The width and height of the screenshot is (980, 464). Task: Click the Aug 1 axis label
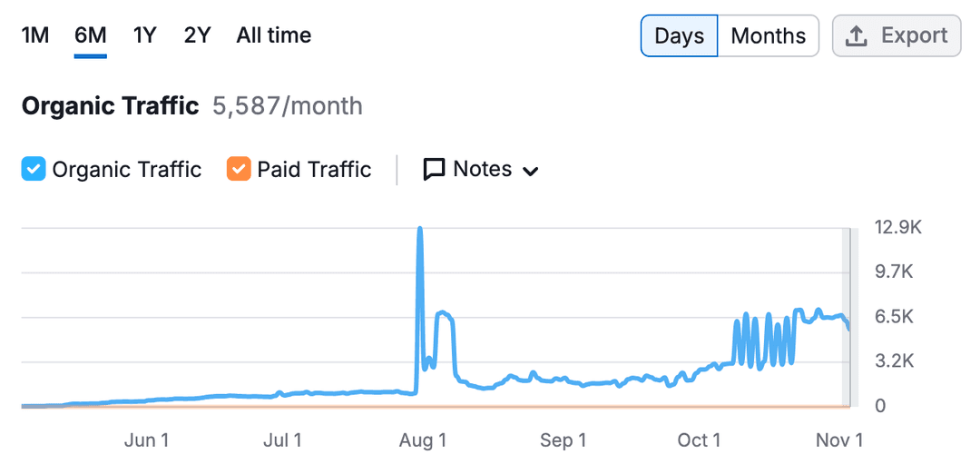pos(423,440)
